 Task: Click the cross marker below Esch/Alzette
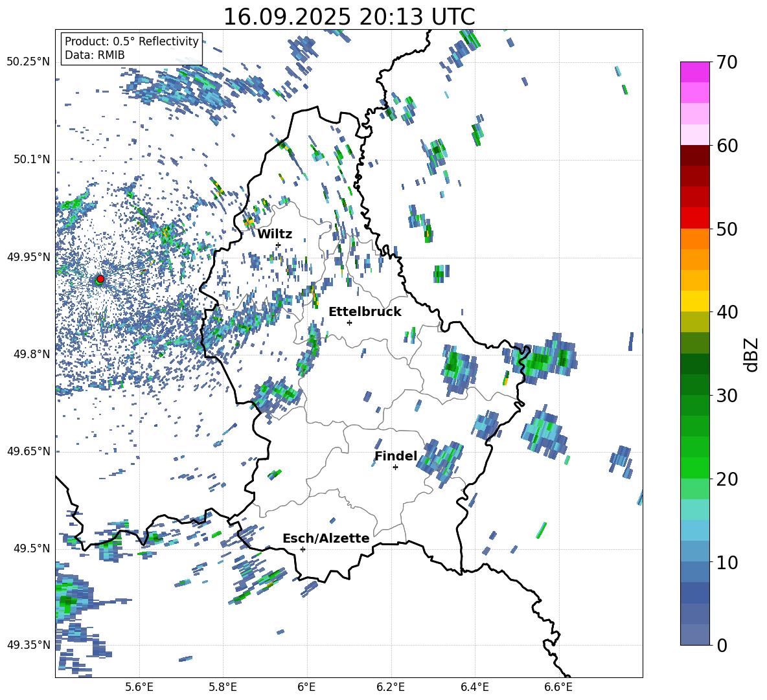(303, 549)
